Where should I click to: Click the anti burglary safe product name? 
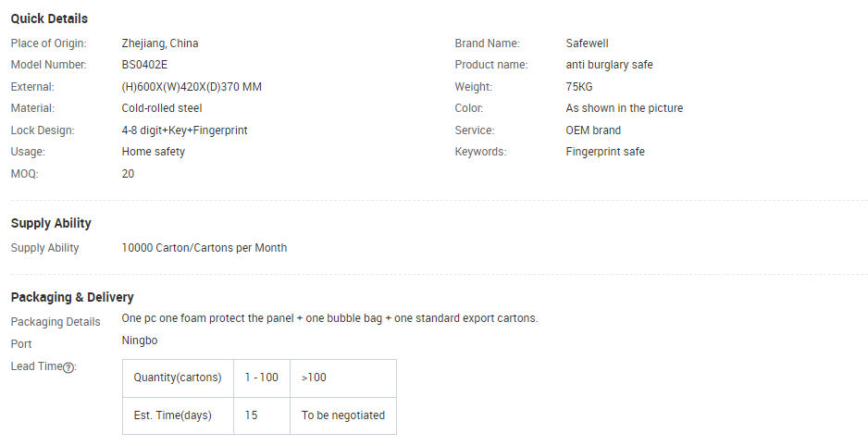click(609, 65)
